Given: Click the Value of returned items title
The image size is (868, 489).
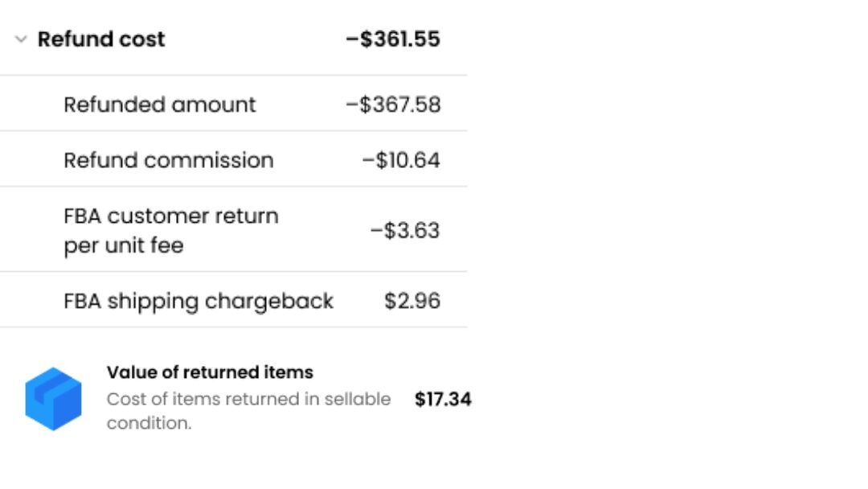Looking at the screenshot, I should point(210,372).
